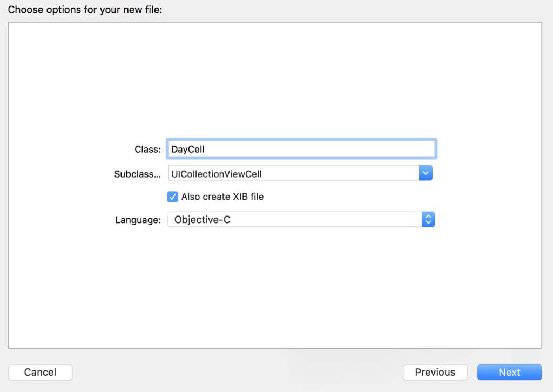Click empty white area above the form fields

275,81
